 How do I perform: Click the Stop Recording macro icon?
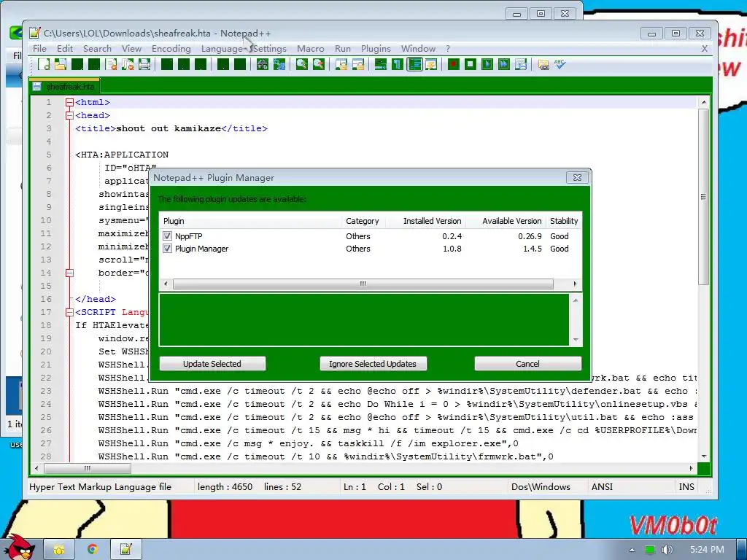click(x=471, y=64)
